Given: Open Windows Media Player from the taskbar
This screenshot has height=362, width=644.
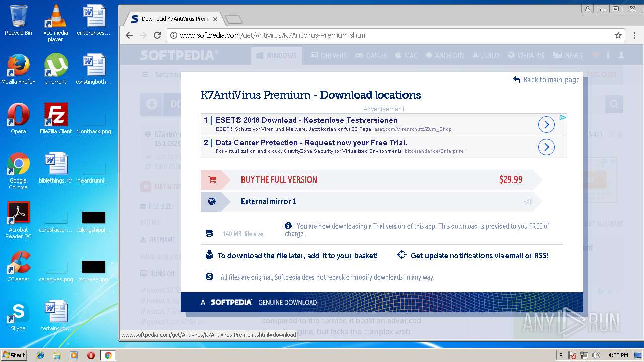Looking at the screenshot, I should point(74,355).
